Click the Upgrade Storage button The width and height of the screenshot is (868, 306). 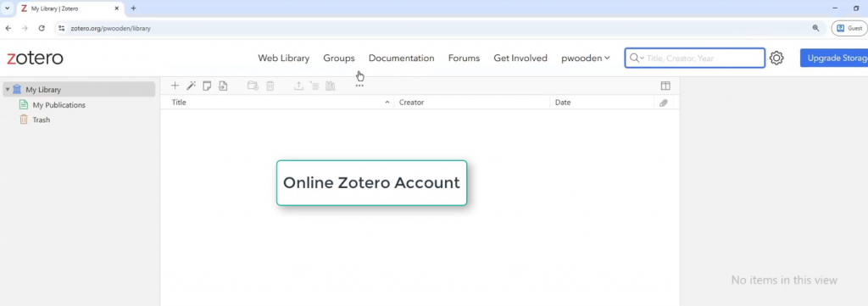coord(834,58)
